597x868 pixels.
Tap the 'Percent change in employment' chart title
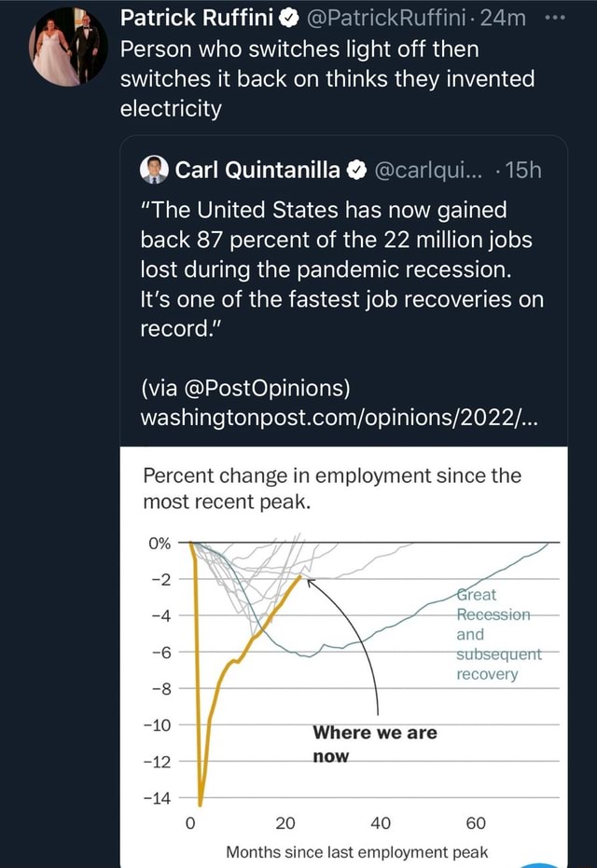(331, 489)
